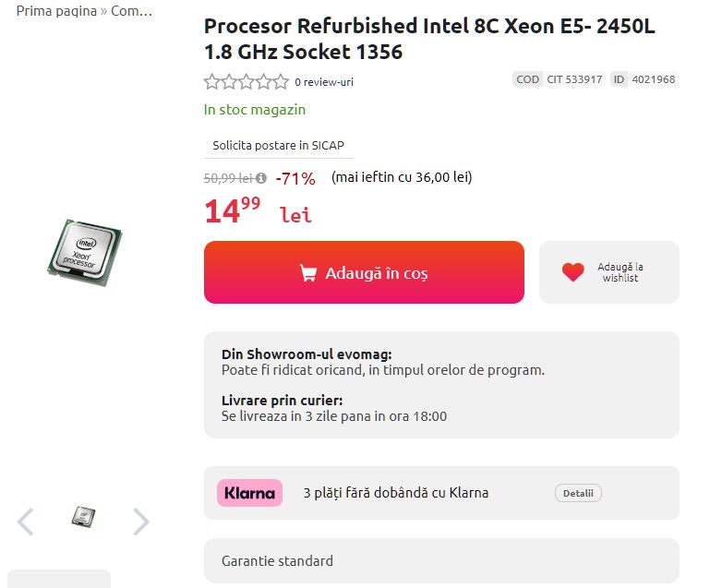Show previous product image with left arrow
710x588 pixels.
point(26,522)
